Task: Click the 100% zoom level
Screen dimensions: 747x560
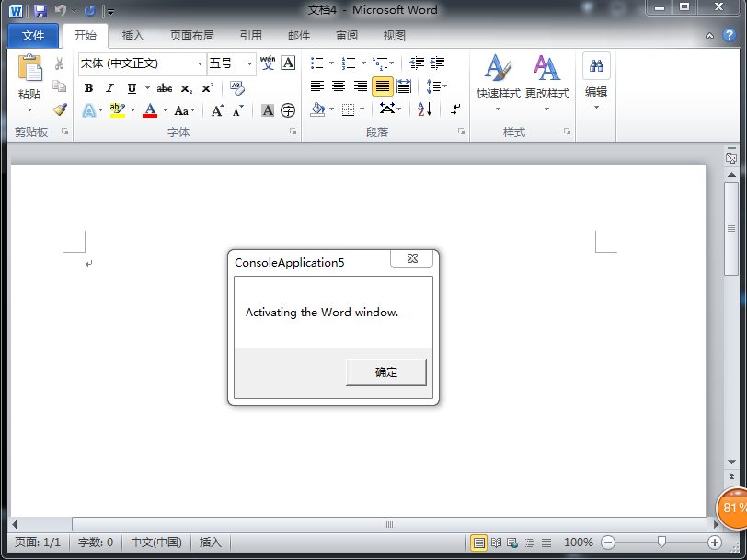Action: tap(578, 543)
